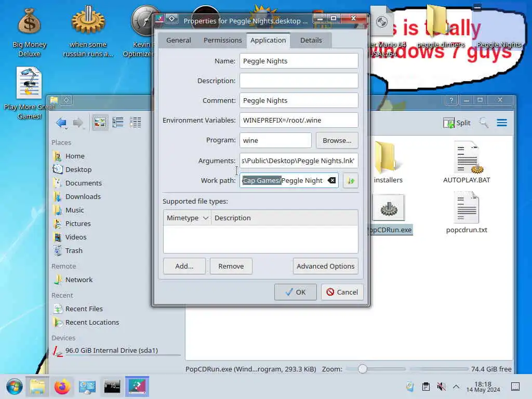The width and height of the screenshot is (532, 399).
Task: Switch Dolphin to icons view mode
Action: pos(100,123)
